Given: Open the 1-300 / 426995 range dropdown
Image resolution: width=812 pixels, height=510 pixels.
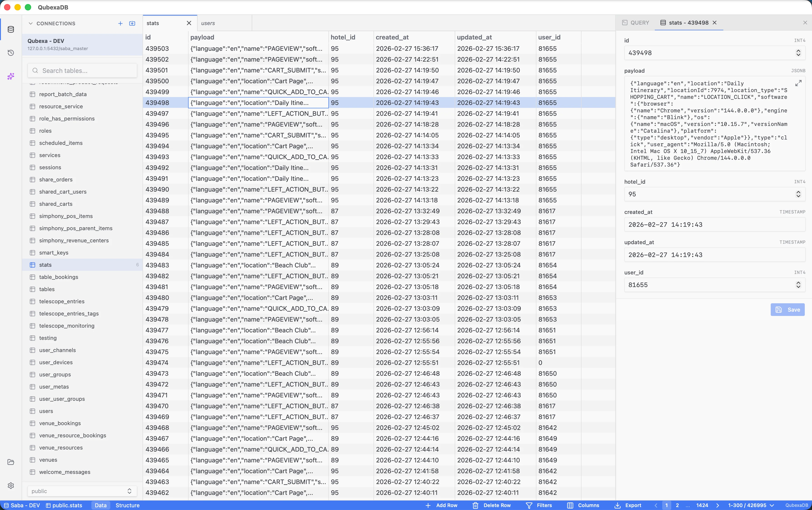Looking at the screenshot, I should pos(752,505).
